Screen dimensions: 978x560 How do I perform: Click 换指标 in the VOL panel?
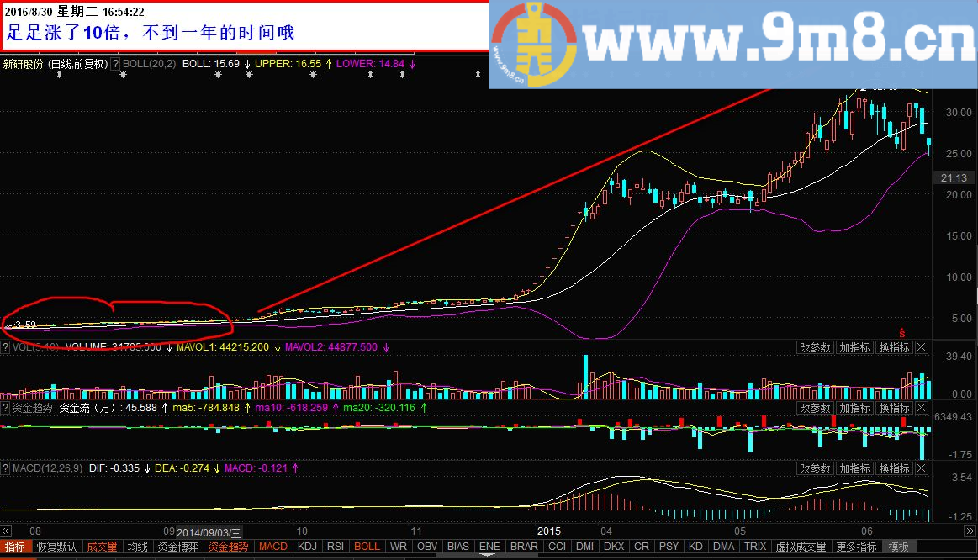pos(894,347)
